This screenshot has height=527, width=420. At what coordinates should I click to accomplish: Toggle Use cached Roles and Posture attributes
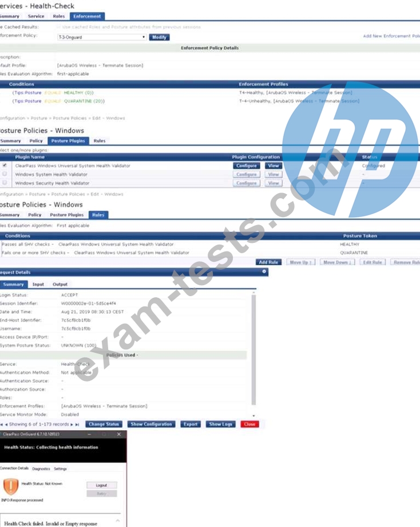(59, 27)
